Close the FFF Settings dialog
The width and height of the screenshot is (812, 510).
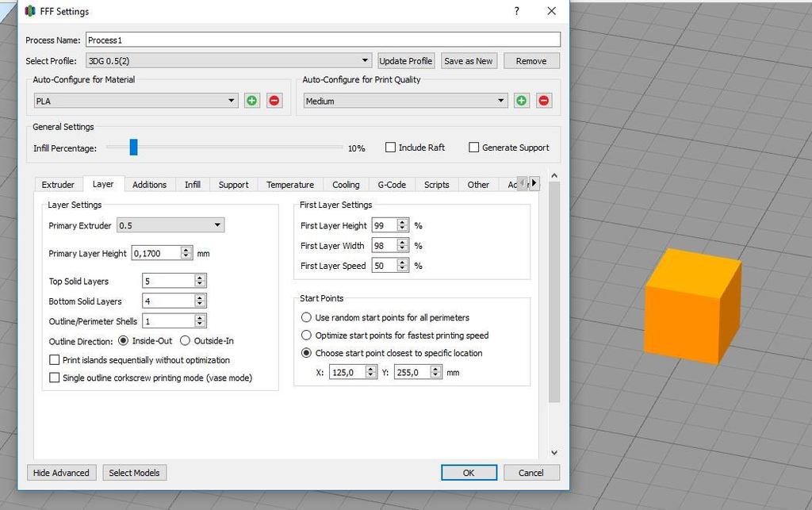(552, 11)
